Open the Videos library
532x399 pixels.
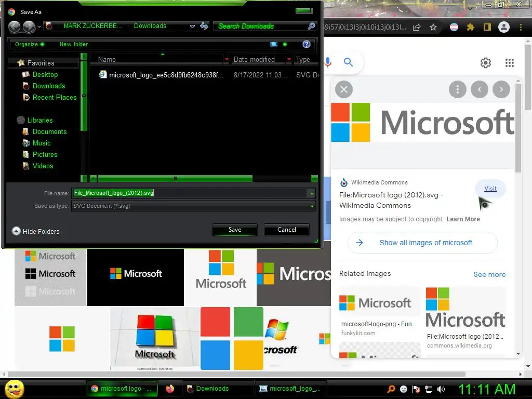[x=43, y=166]
